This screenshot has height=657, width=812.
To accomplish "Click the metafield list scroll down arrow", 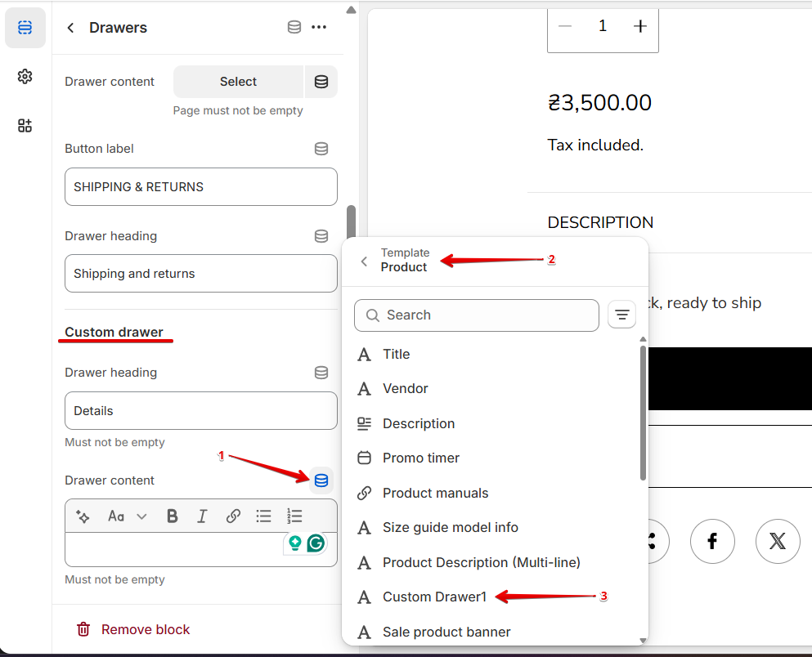I will (x=643, y=641).
